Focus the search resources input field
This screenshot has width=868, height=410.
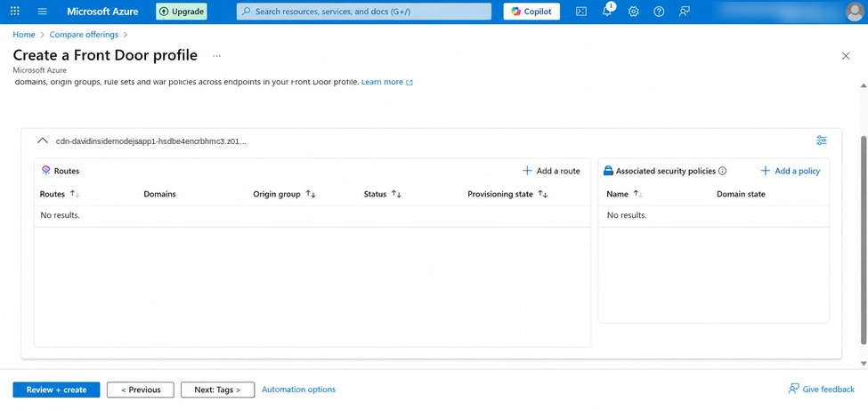pyautogui.click(x=364, y=11)
